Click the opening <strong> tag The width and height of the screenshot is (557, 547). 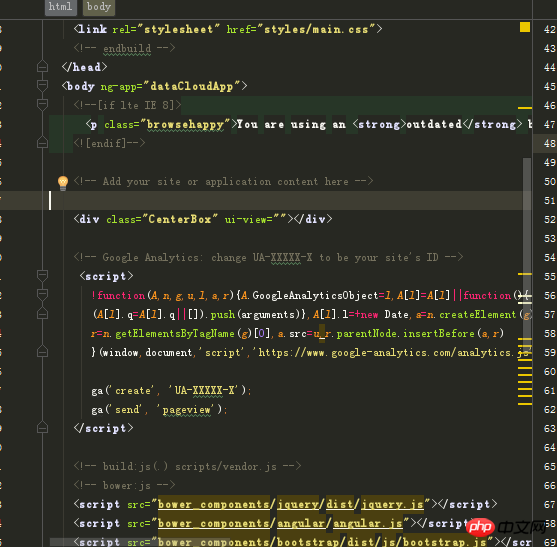point(379,124)
